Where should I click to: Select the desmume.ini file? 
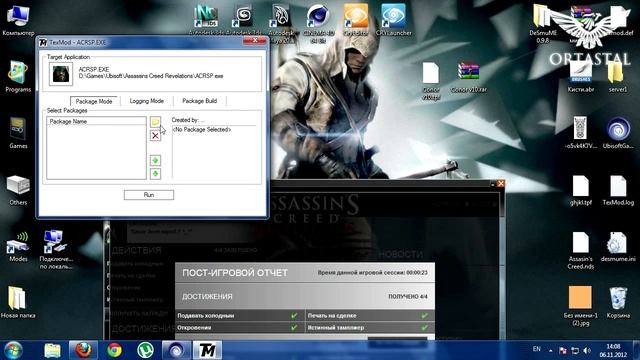point(618,247)
